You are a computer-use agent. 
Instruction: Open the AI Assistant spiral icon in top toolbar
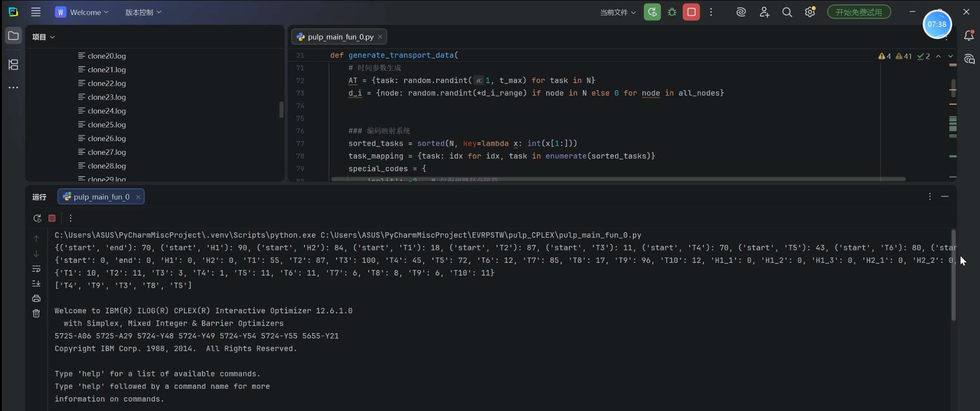[741, 12]
